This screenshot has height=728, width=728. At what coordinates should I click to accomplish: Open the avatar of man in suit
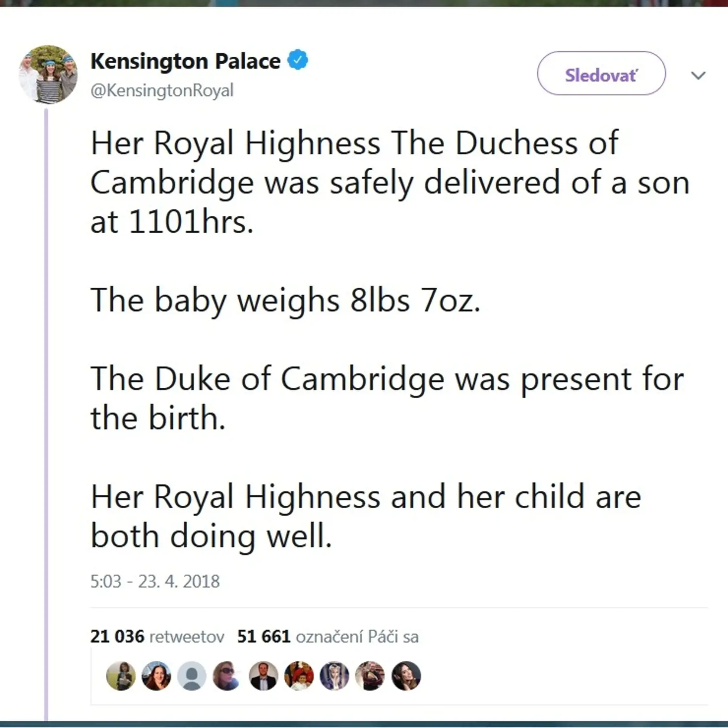coord(263,676)
